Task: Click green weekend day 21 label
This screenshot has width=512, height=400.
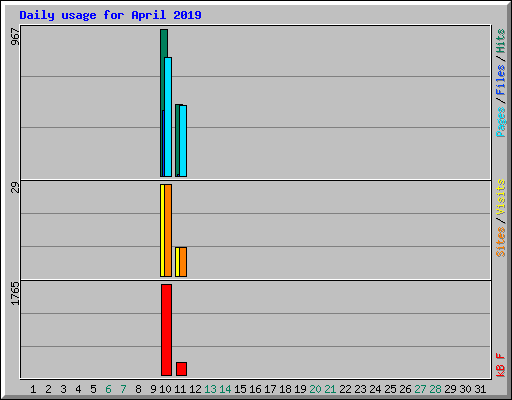Action: point(330,389)
